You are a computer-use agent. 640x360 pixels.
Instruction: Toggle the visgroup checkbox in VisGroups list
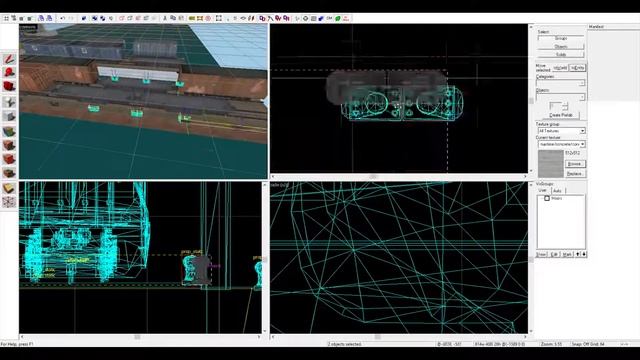point(547,198)
